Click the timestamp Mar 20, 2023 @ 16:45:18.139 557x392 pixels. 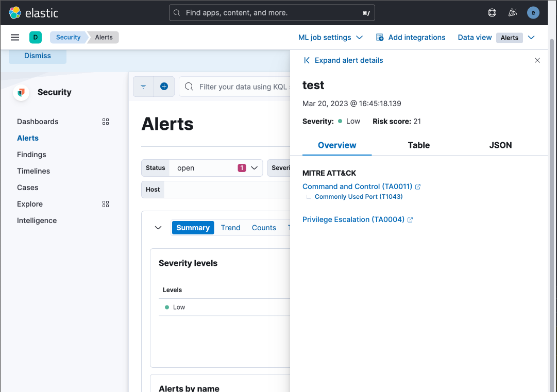[x=352, y=104]
